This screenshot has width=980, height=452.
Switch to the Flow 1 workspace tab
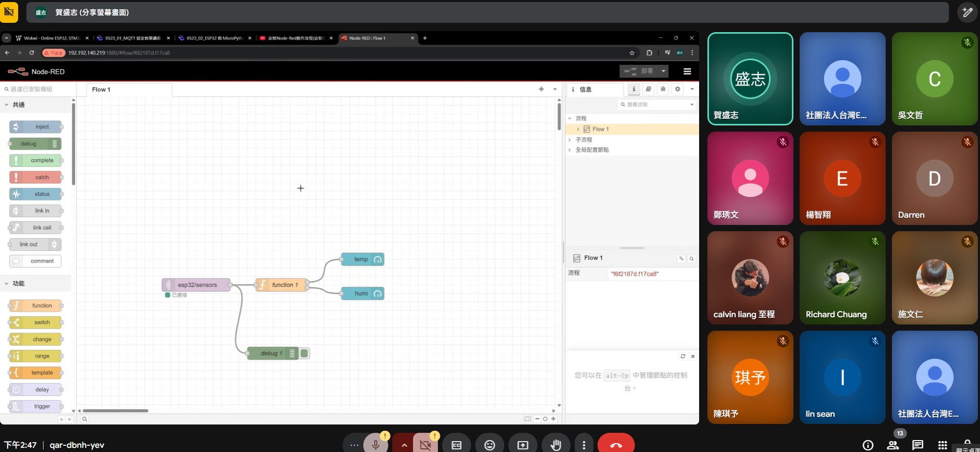[x=129, y=90]
